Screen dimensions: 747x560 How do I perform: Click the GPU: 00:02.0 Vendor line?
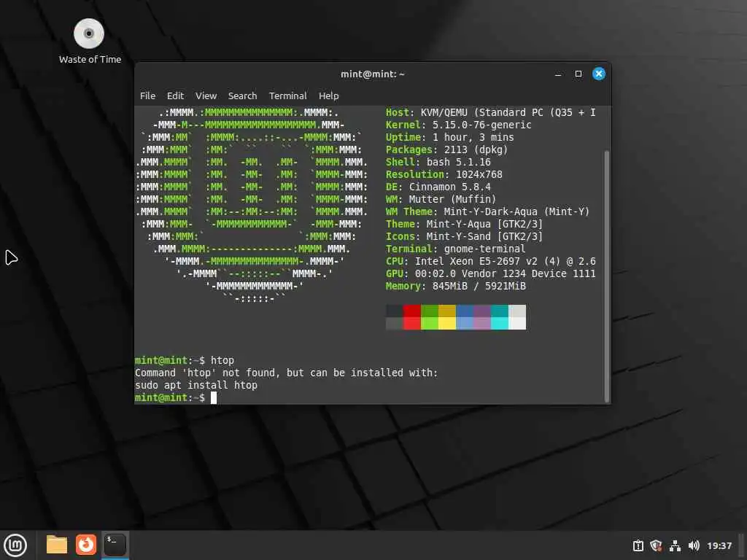[x=491, y=273]
